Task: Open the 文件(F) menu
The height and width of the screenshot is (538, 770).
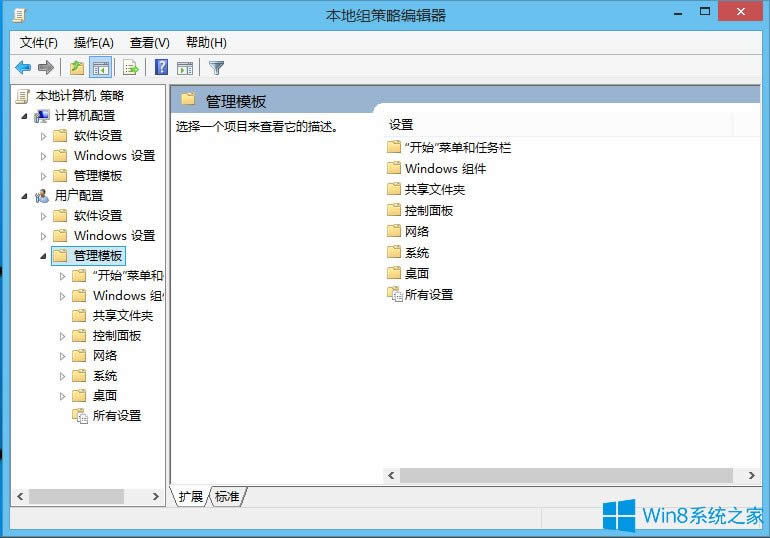Action: click(x=38, y=43)
